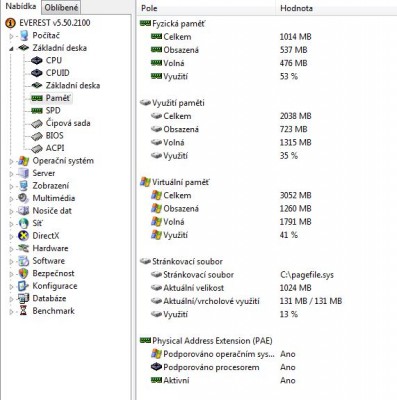397x400 pixels.
Task: Click the value 1315 MB
Action: coord(295,142)
